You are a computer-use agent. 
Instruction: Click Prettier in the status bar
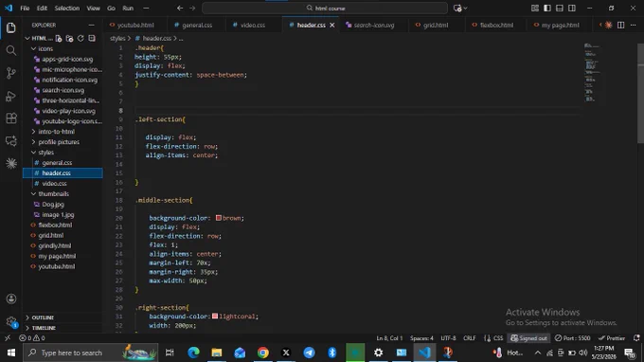pyautogui.click(x=612, y=338)
